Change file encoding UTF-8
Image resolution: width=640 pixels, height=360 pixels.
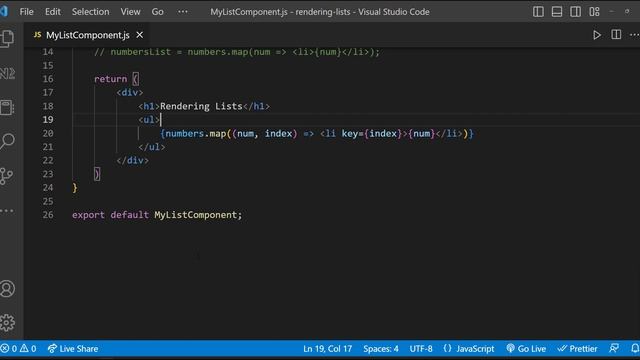tap(421, 349)
